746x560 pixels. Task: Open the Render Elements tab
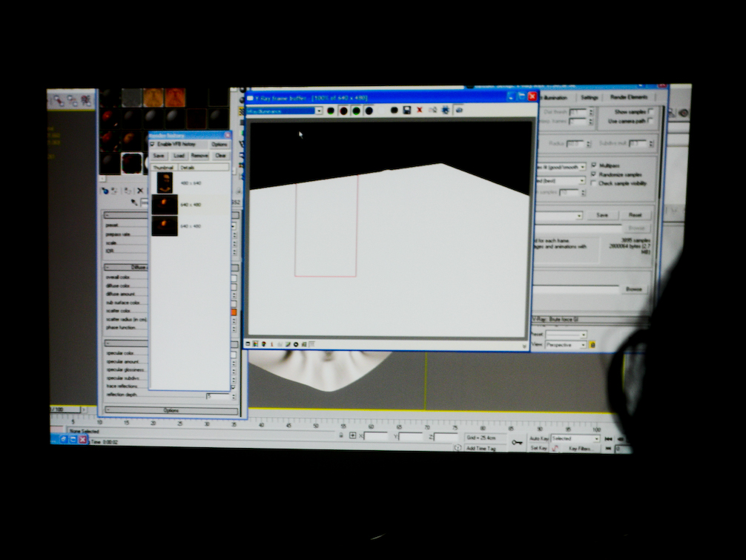[x=629, y=97]
